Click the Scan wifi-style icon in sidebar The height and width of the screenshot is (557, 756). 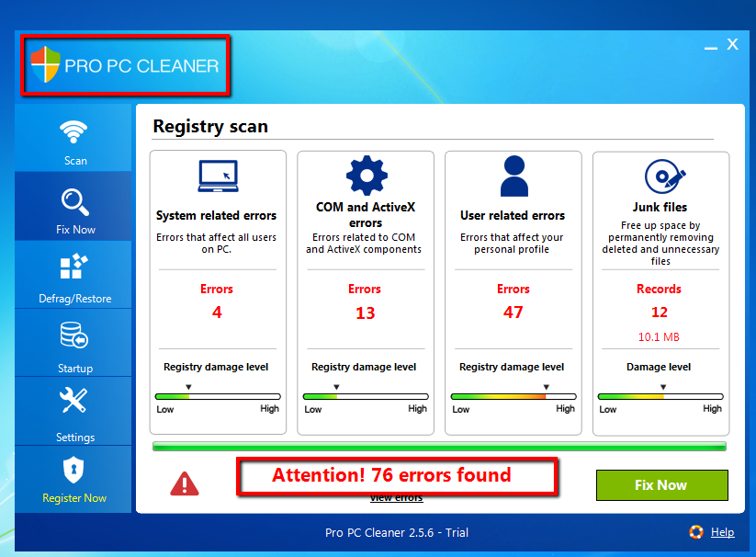click(x=73, y=131)
